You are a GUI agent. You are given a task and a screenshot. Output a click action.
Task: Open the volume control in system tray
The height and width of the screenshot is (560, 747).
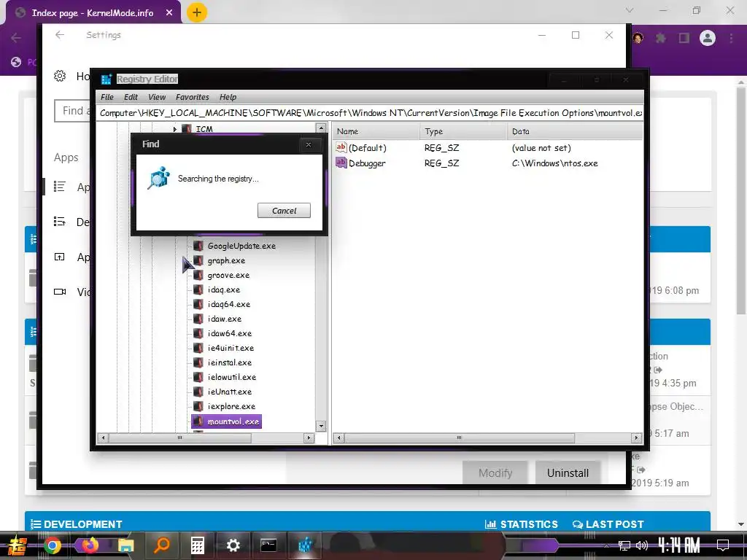(x=642, y=545)
